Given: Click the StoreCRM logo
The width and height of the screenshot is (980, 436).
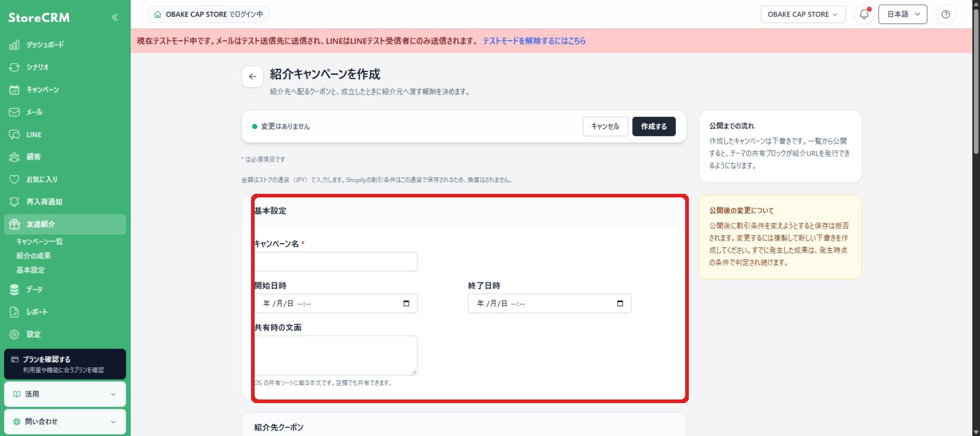Looking at the screenshot, I should [x=39, y=17].
